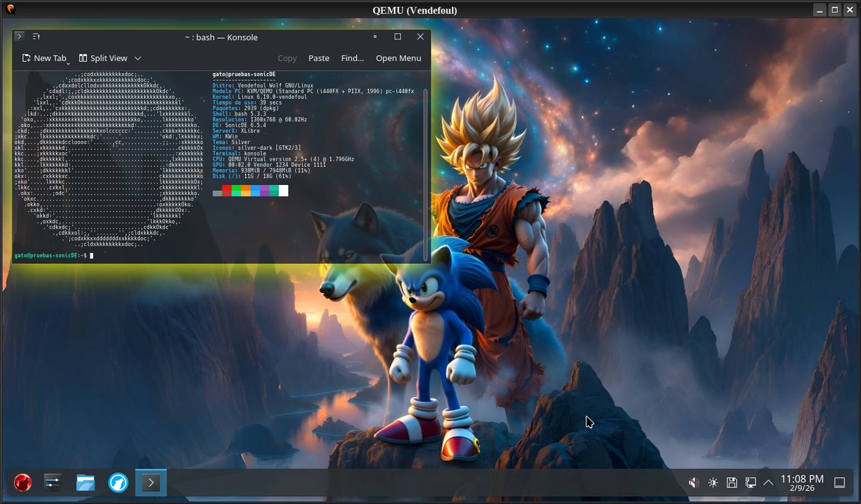Click the "WM: KWin" line
This screenshot has width=861, height=504.
click(x=226, y=137)
